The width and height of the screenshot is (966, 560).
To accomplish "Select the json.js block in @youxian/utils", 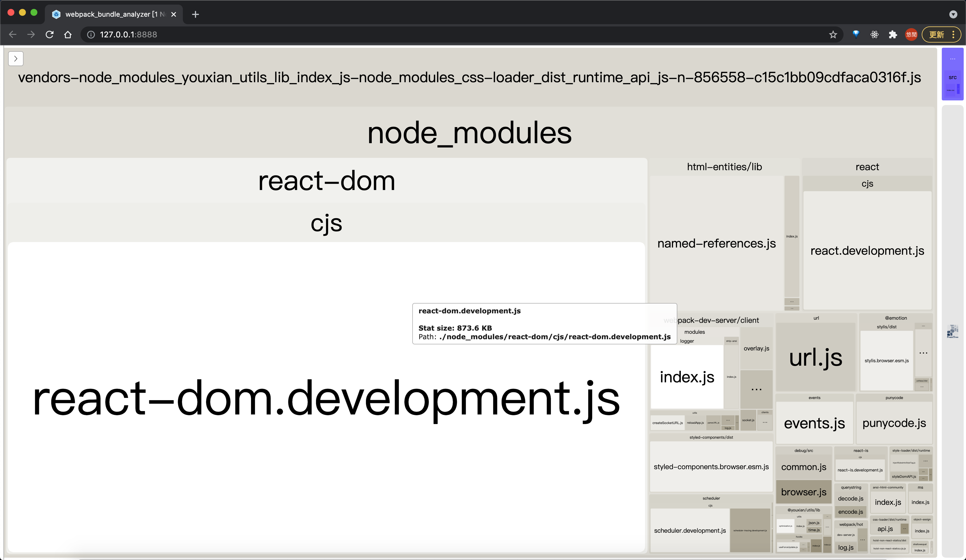I will [x=814, y=523].
